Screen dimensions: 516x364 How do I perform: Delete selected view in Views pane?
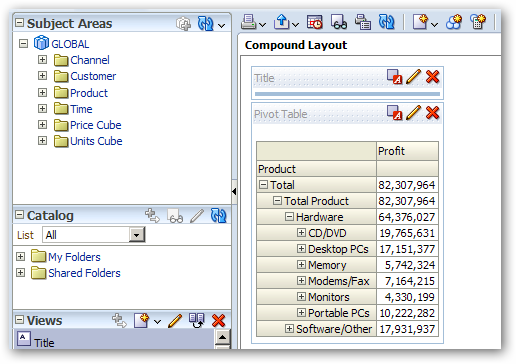tap(218, 321)
